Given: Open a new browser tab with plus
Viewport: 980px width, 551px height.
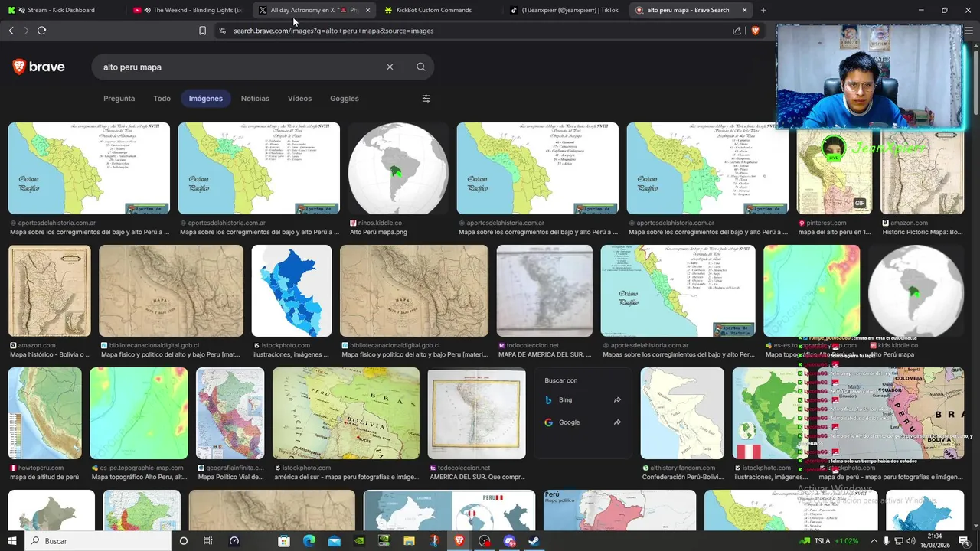Looking at the screenshot, I should point(763,10).
